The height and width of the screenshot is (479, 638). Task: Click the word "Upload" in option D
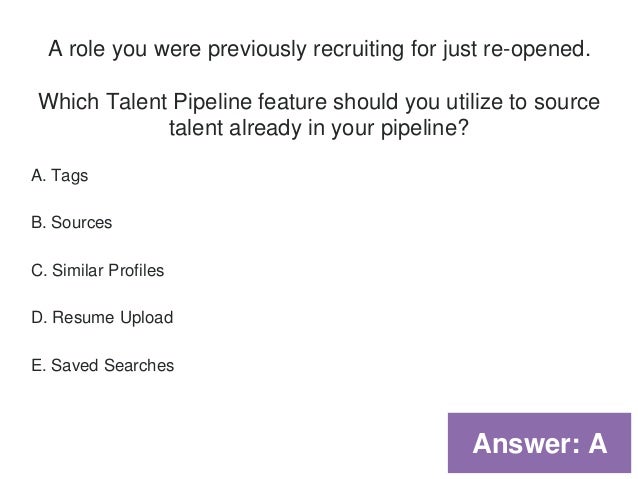click(x=149, y=318)
